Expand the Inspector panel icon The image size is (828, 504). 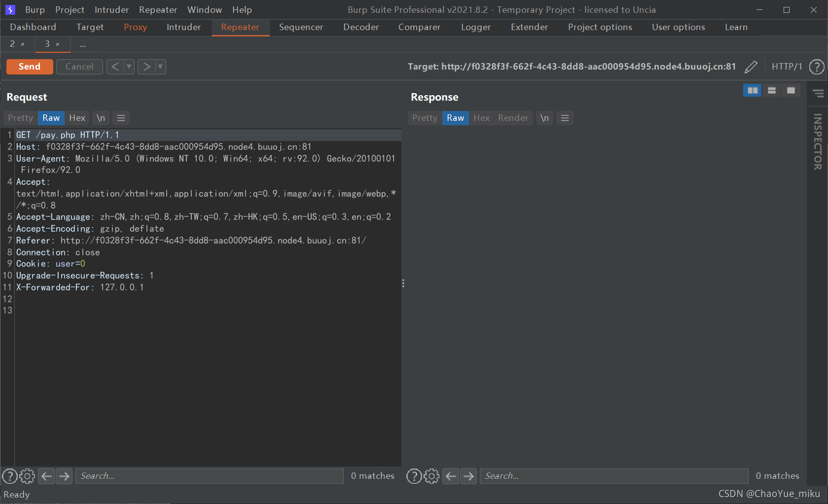pos(818,93)
